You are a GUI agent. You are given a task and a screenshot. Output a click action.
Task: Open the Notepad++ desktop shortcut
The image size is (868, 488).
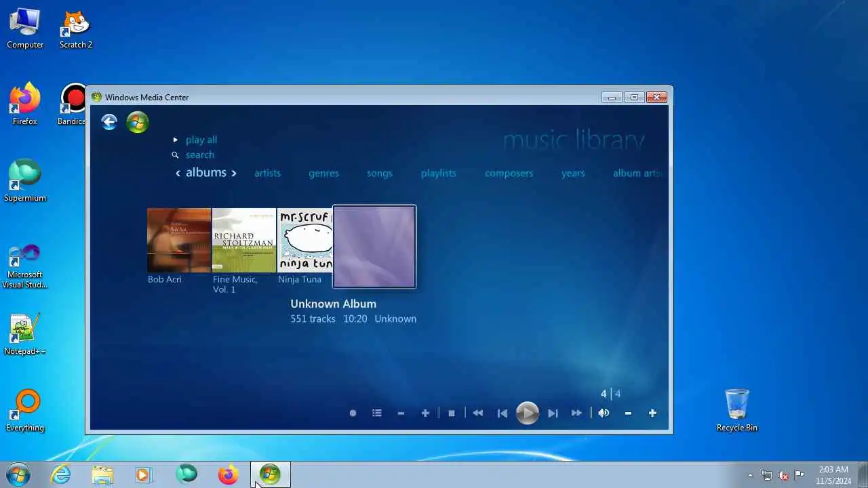pyautogui.click(x=25, y=335)
